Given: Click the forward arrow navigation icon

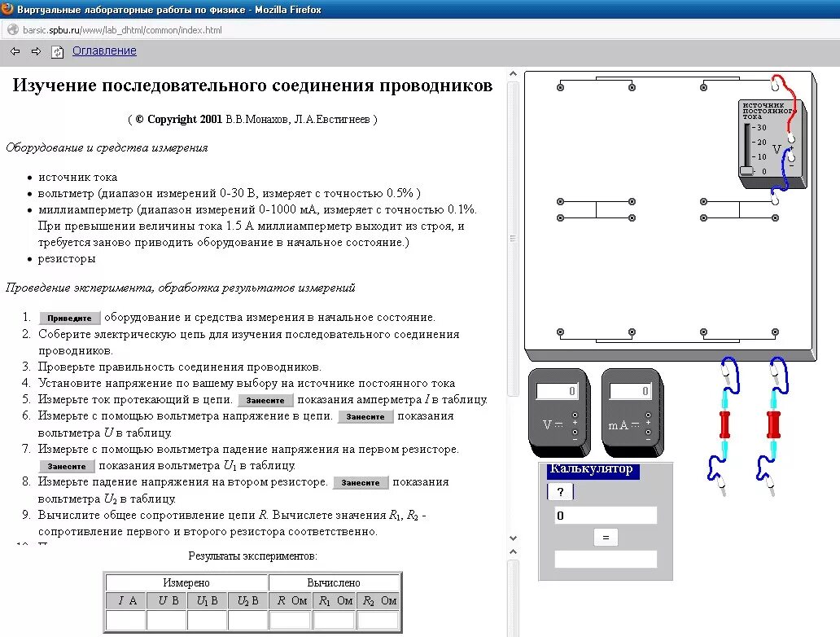Looking at the screenshot, I should click(36, 51).
